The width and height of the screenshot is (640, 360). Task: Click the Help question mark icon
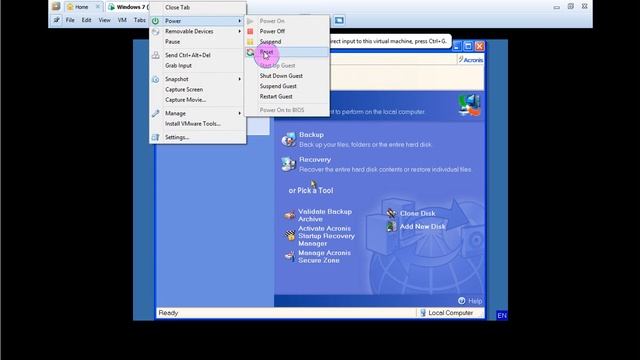tap(462, 300)
